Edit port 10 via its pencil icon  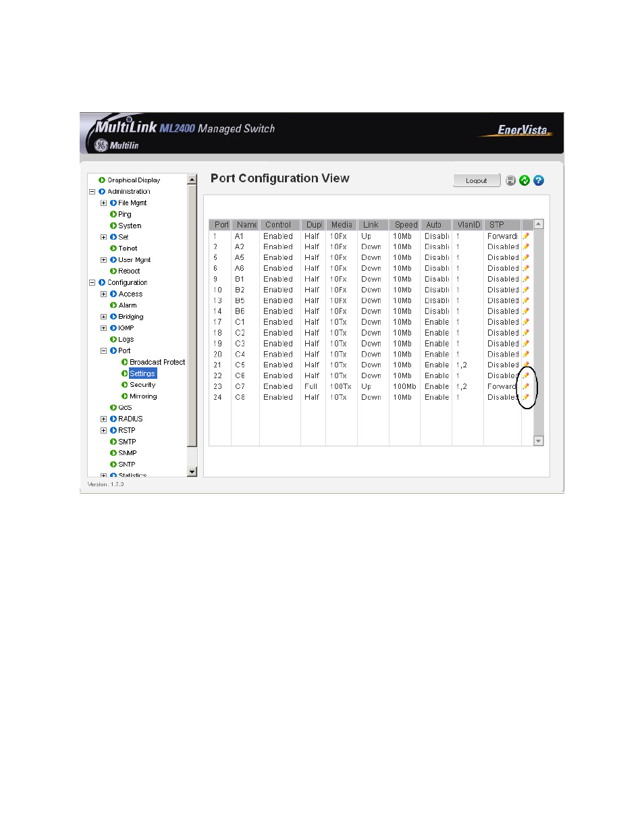click(526, 290)
